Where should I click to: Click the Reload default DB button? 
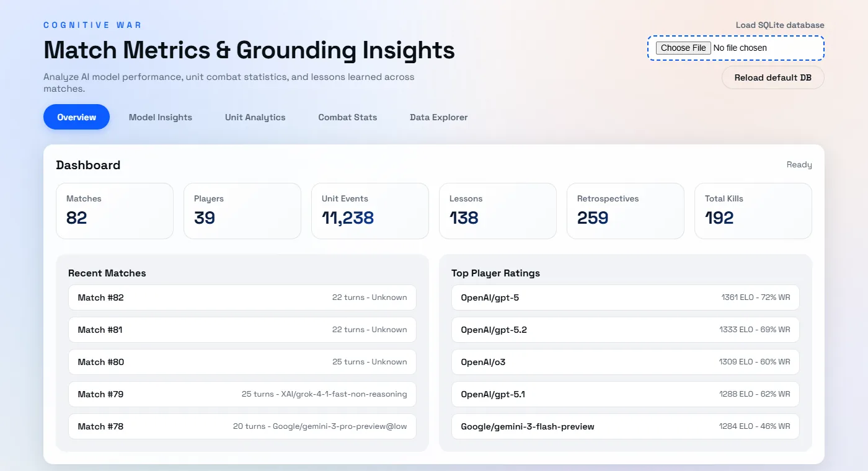[x=773, y=77]
